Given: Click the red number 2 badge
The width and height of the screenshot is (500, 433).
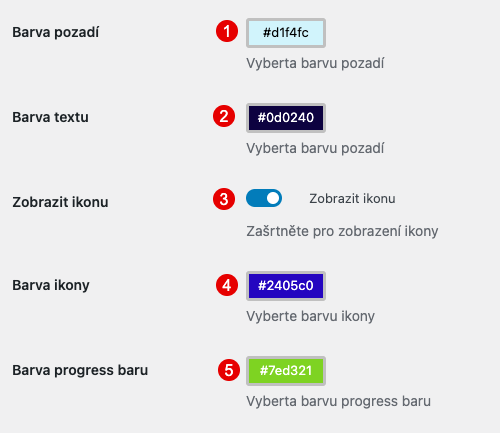Looking at the screenshot, I should click(224, 116).
